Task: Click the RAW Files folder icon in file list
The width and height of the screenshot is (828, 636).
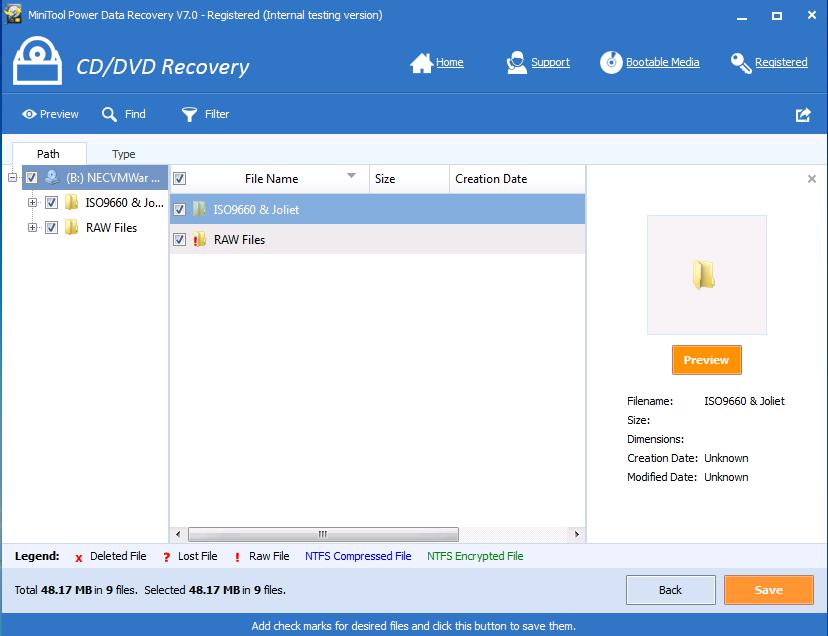Action: 199,239
